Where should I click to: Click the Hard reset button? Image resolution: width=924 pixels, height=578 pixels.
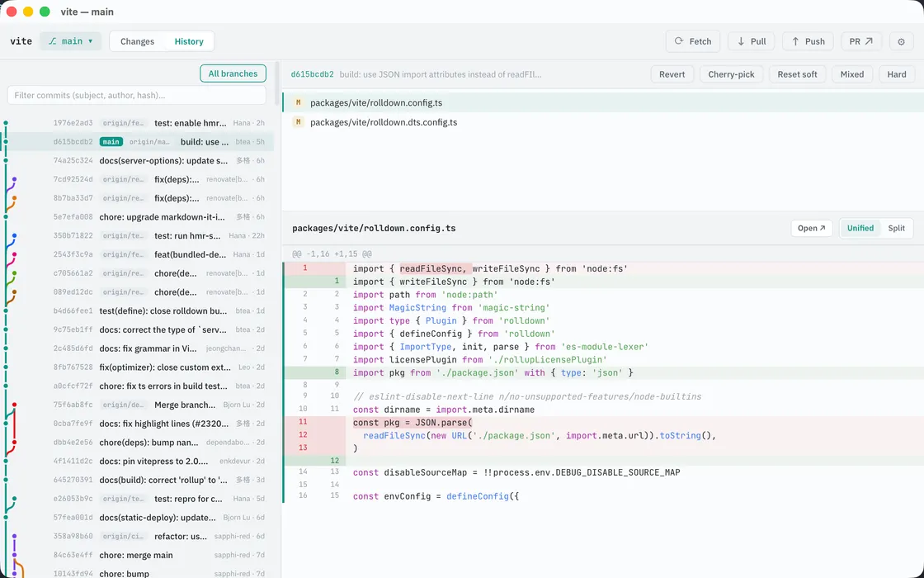tap(897, 74)
